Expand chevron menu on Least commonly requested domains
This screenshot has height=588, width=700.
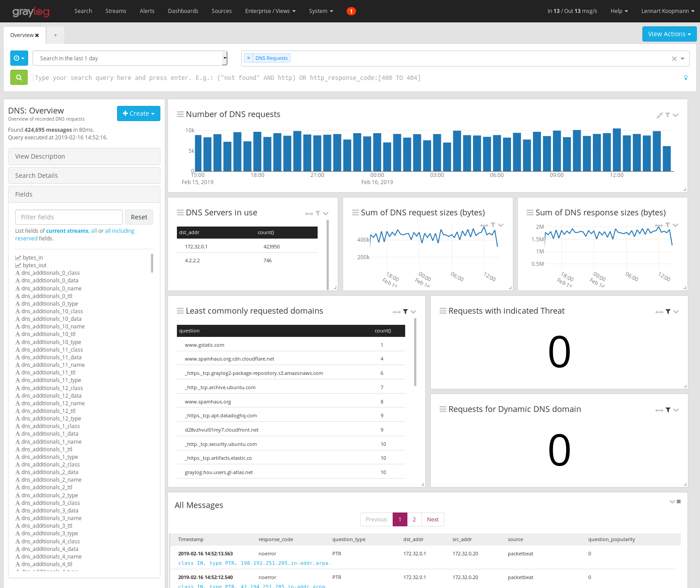(413, 312)
